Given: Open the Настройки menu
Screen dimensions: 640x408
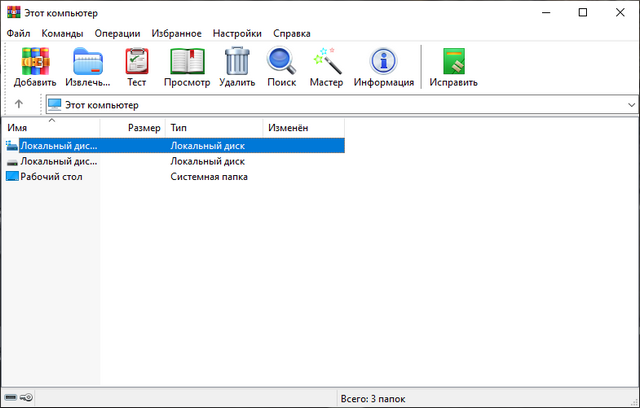Looking at the screenshot, I should point(237,33).
